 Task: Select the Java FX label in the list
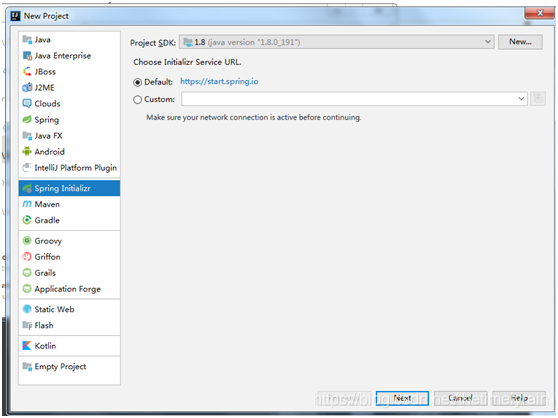pos(48,136)
